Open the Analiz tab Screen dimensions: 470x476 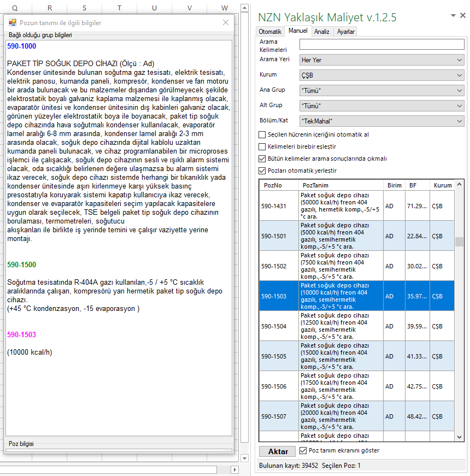tap(321, 32)
